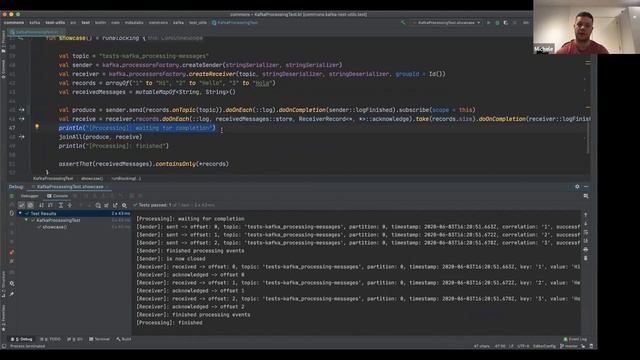Run with coverage from top toolbar
The width and height of the screenshot is (640, 360).
506,23
